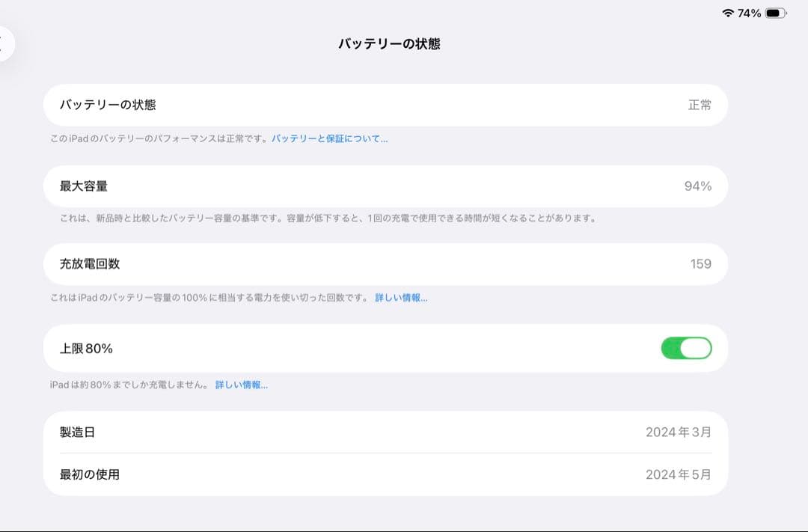The height and width of the screenshot is (532, 808).
Task: Tap the 2024年5月 first use value
Action: point(679,474)
